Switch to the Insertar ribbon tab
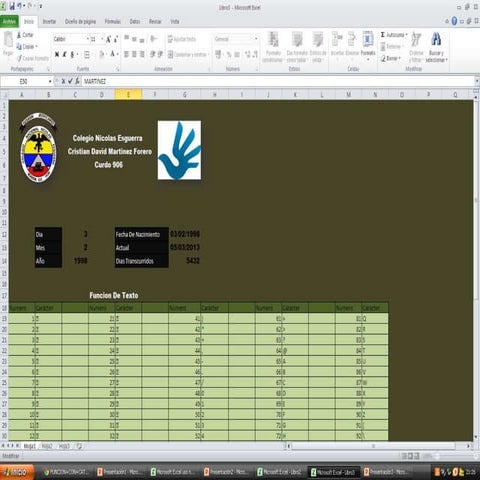 (x=49, y=22)
